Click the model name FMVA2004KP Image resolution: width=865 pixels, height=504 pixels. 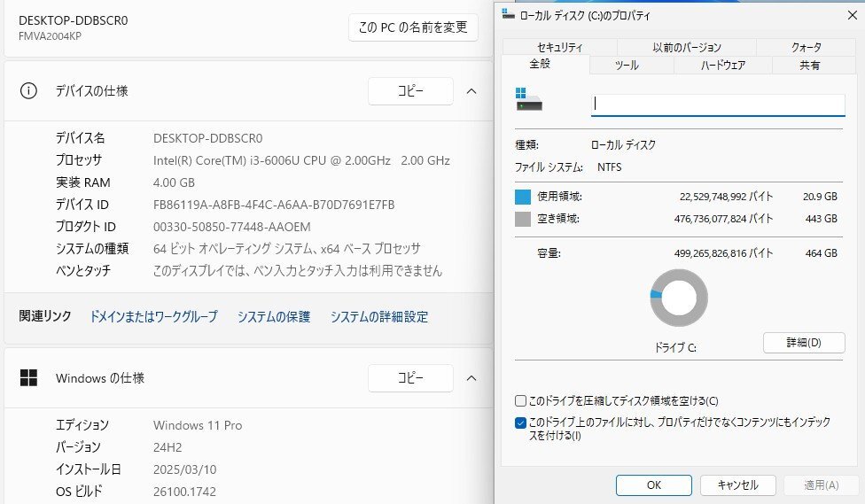51,36
